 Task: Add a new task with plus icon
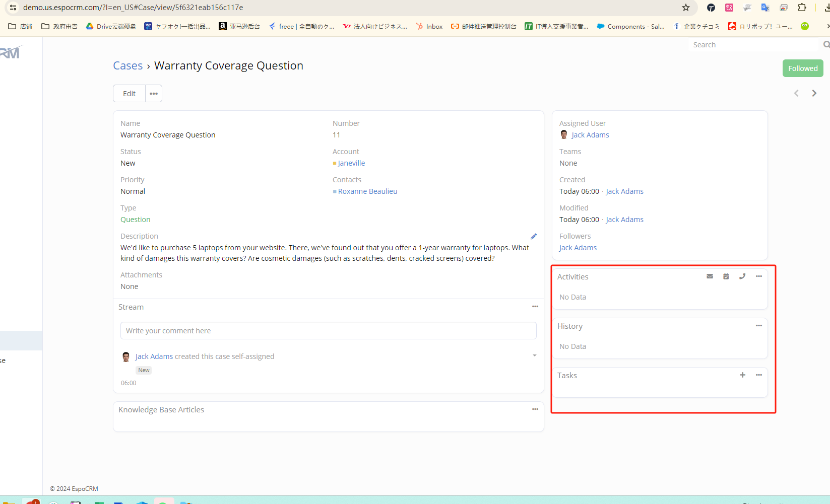[x=742, y=375]
